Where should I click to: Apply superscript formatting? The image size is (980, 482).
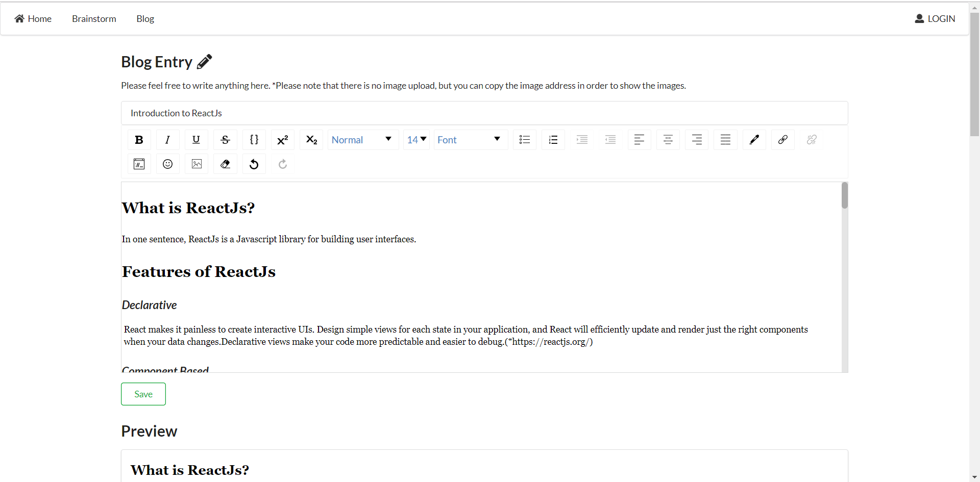pos(282,140)
